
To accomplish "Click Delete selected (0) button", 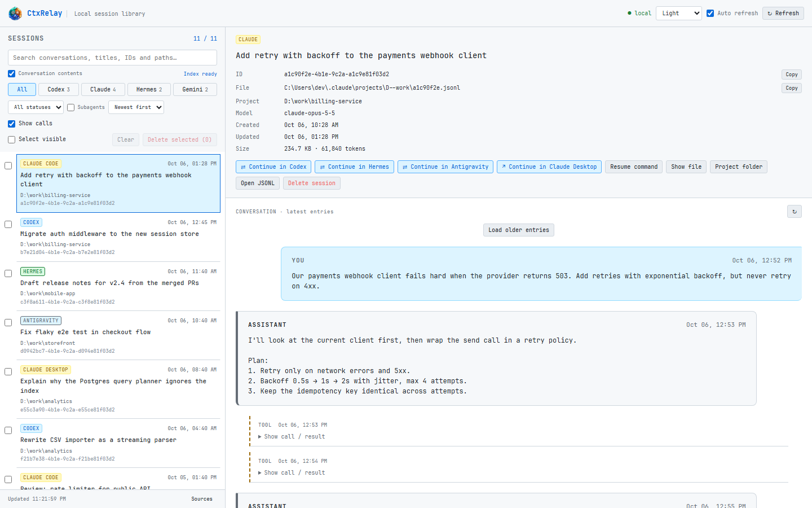I will (x=179, y=139).
